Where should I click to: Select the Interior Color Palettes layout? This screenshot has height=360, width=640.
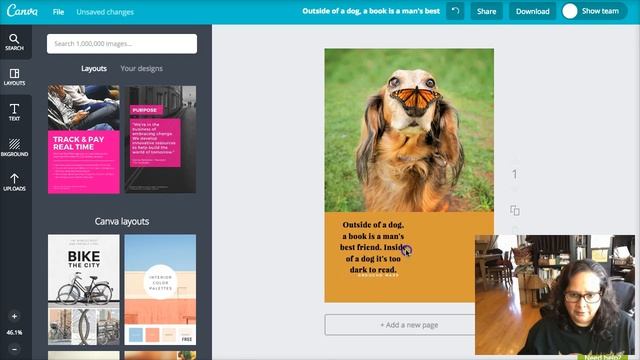[160, 290]
